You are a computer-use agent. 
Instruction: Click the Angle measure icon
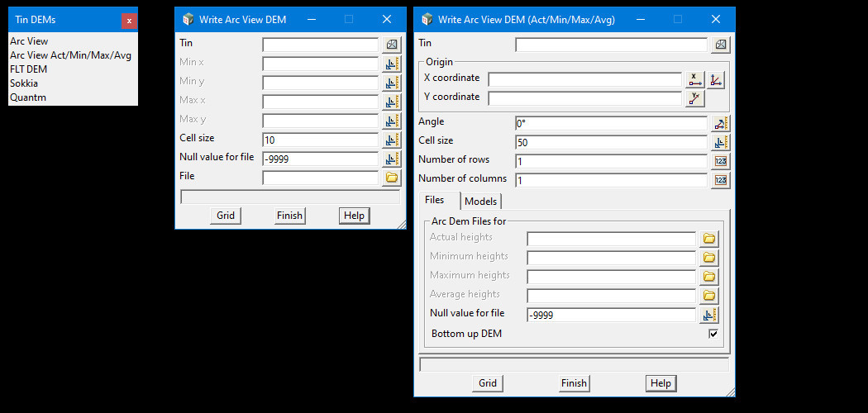720,124
